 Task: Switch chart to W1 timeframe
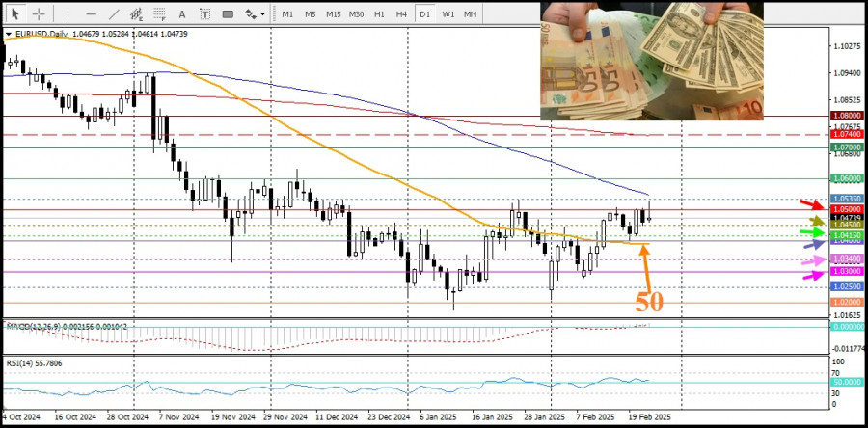pyautogui.click(x=448, y=14)
